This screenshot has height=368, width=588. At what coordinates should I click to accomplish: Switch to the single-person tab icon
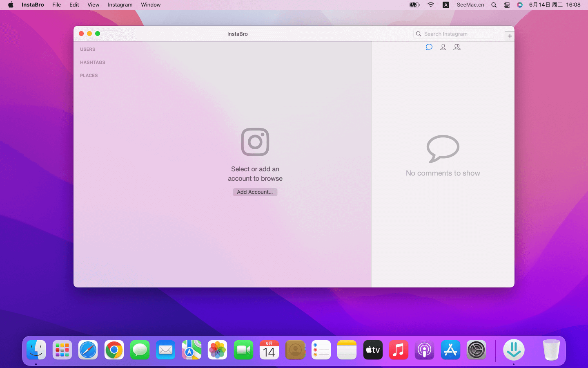[x=443, y=47]
